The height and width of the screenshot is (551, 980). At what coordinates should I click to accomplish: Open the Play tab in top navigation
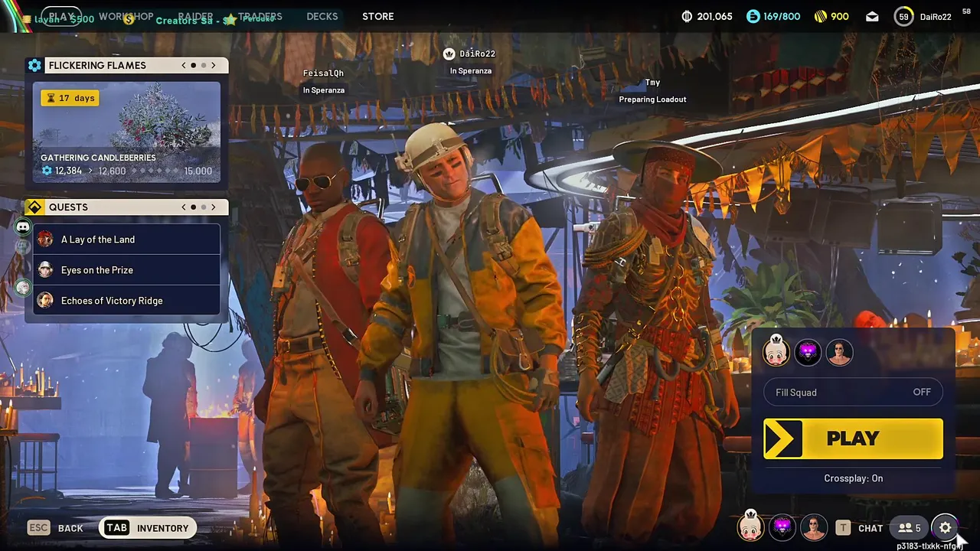click(x=61, y=16)
